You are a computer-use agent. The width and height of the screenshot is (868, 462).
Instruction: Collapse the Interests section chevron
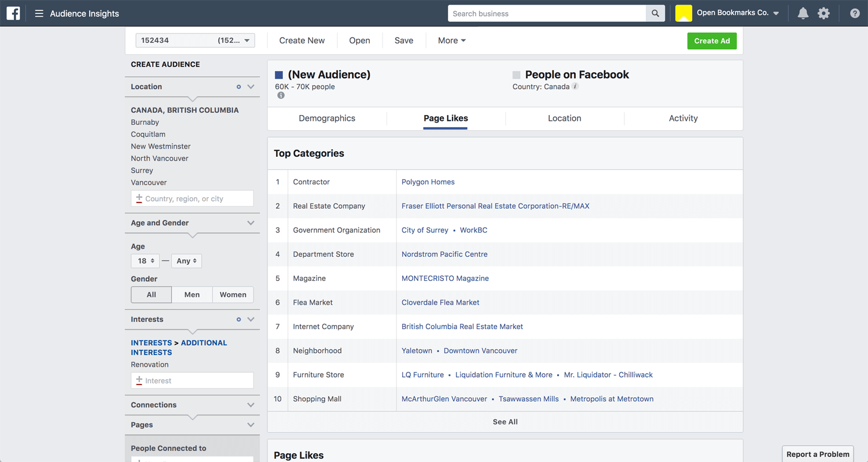251,319
